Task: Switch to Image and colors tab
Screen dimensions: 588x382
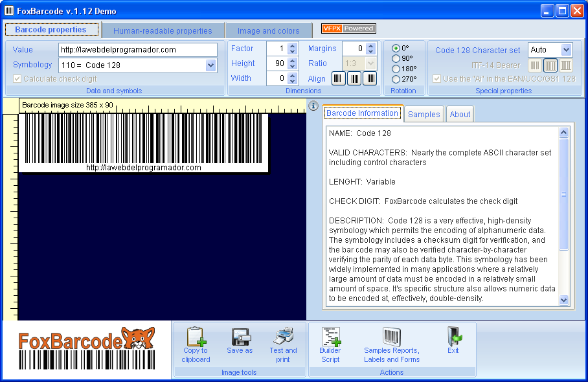Action: tap(269, 30)
